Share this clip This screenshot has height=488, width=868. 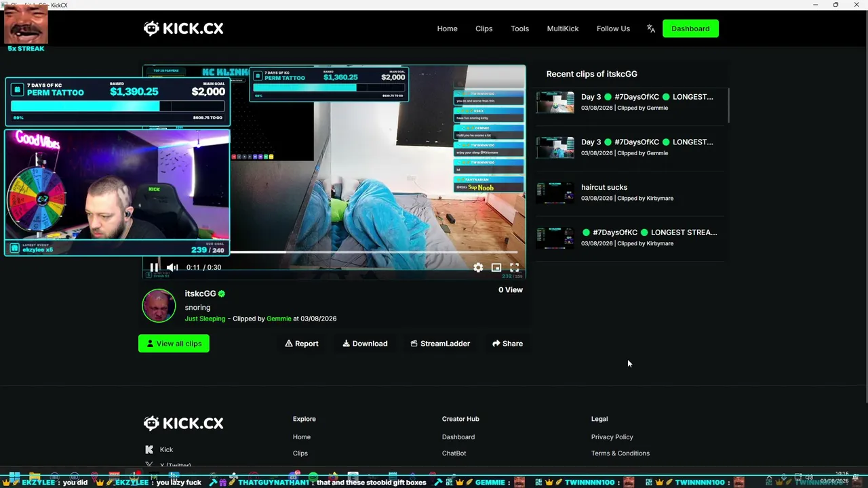507,344
